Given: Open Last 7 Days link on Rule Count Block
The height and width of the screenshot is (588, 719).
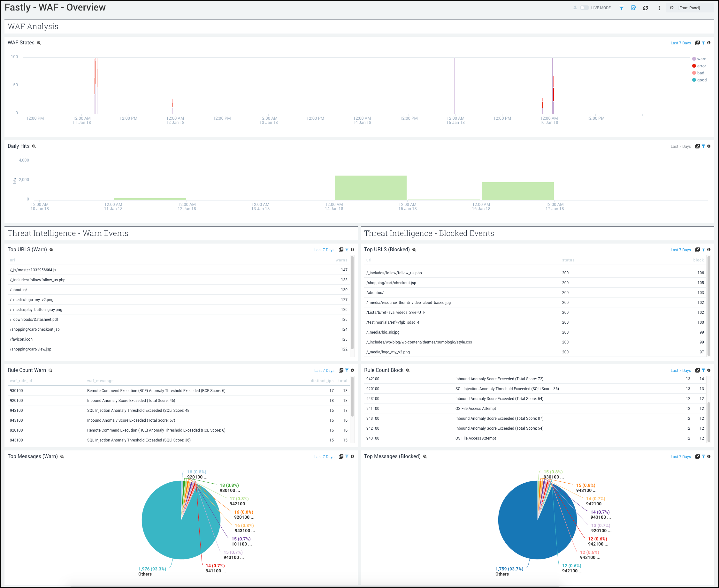Looking at the screenshot, I should pyautogui.click(x=680, y=370).
